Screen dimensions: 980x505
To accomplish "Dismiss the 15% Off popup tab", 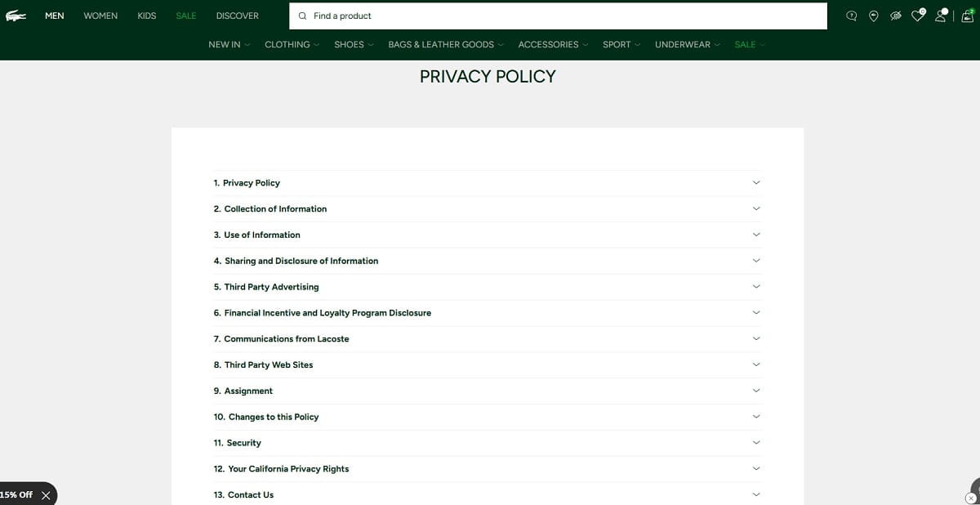I will pos(46,495).
